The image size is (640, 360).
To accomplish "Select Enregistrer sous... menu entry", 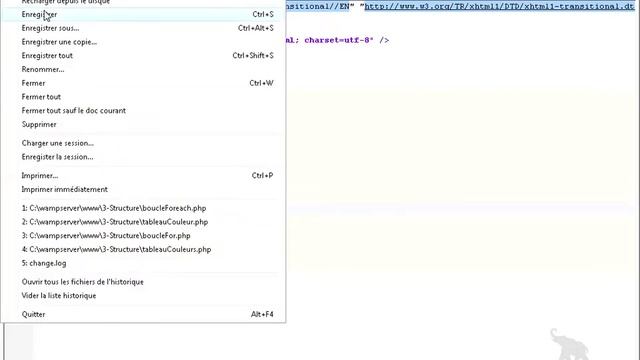I will (143, 28).
